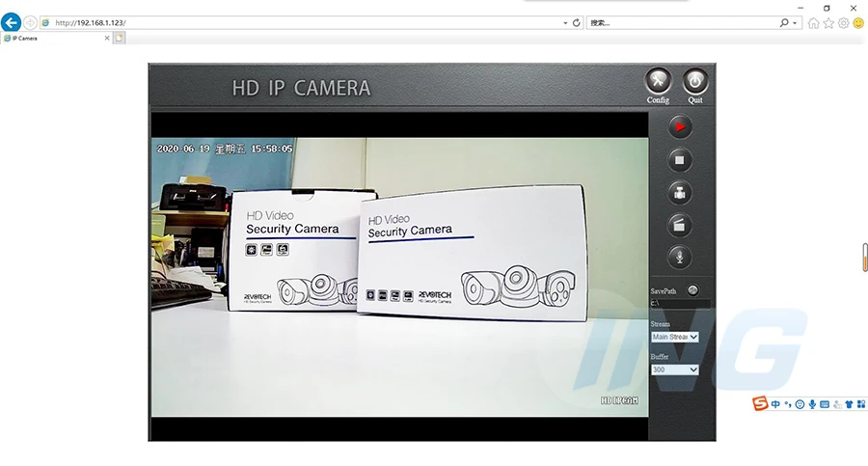The height and width of the screenshot is (466, 868).
Task: Go forward with browser forward arrow
Action: (x=31, y=23)
